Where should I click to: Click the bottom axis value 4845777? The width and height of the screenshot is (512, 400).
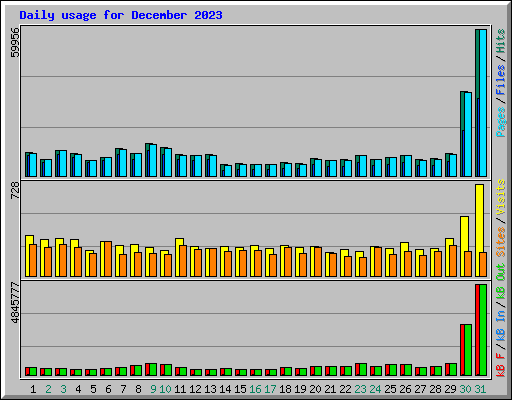(15, 303)
